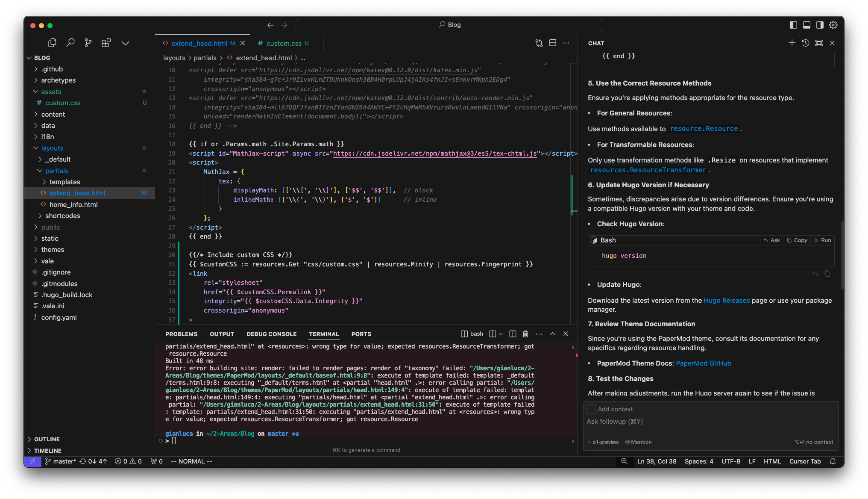Click Ask on the Bash code block
This screenshot has height=499, width=868.
(772, 240)
